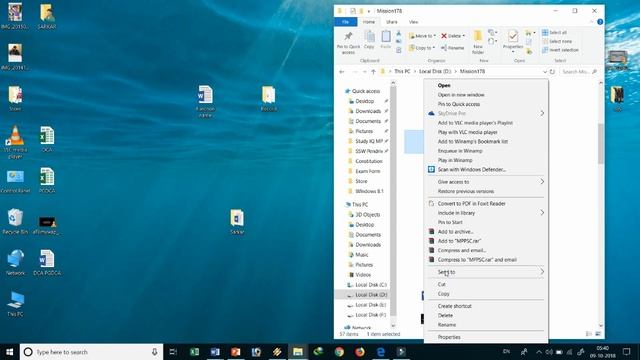Switch to the View ribbon tab
The image size is (640, 360).
(413, 22)
